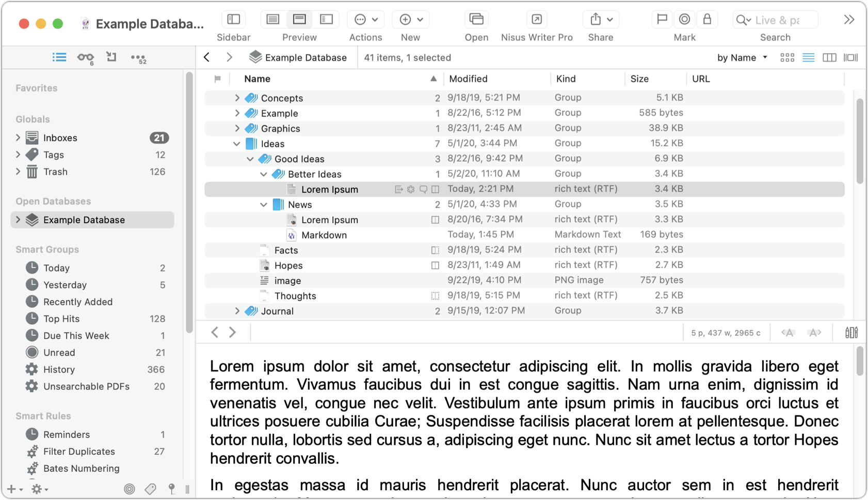Expand the Graphics group
868x500 pixels.
[x=237, y=128]
